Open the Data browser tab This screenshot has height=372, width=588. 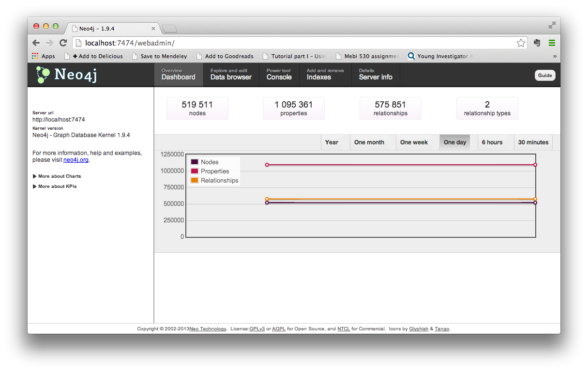click(x=231, y=75)
